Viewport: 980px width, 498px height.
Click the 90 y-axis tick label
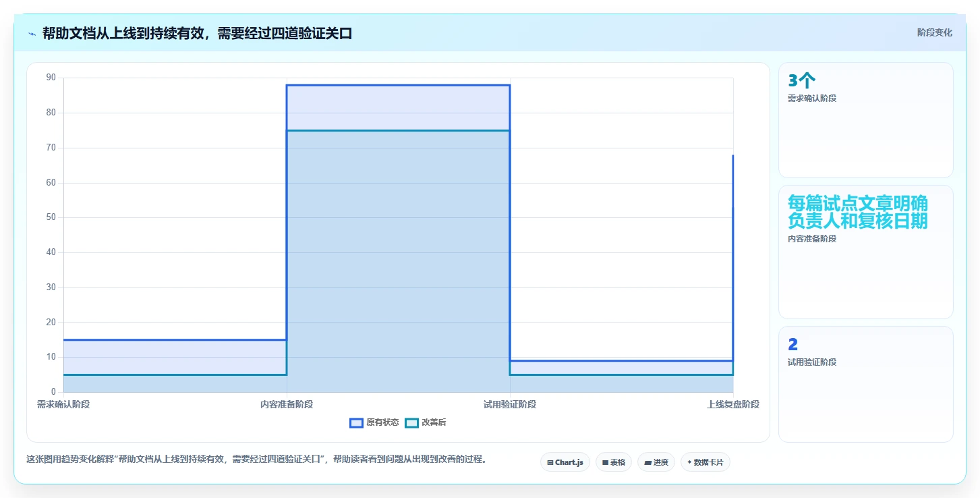point(51,78)
